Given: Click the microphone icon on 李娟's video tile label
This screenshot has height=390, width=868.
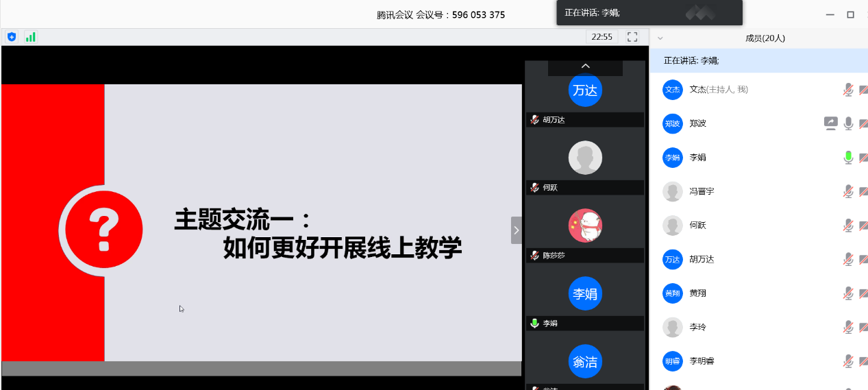Looking at the screenshot, I should [x=534, y=324].
